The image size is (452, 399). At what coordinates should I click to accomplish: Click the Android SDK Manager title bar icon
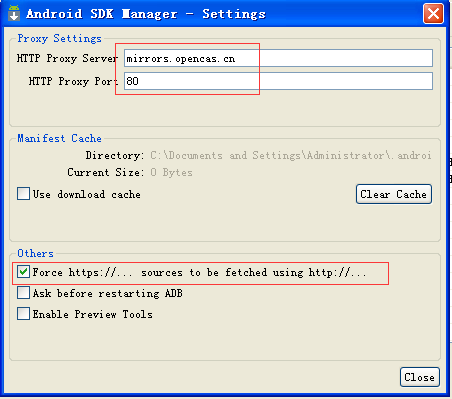click(14, 13)
